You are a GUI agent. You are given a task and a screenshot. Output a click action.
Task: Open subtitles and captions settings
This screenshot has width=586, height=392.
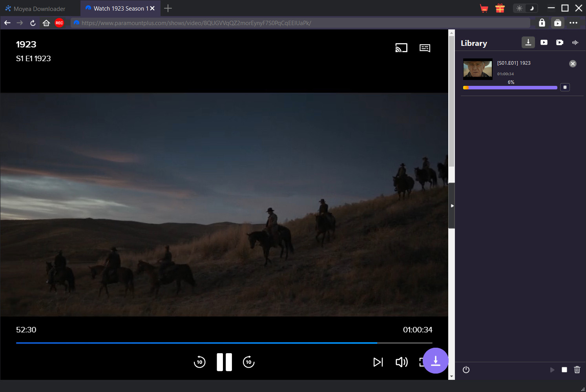coord(425,48)
